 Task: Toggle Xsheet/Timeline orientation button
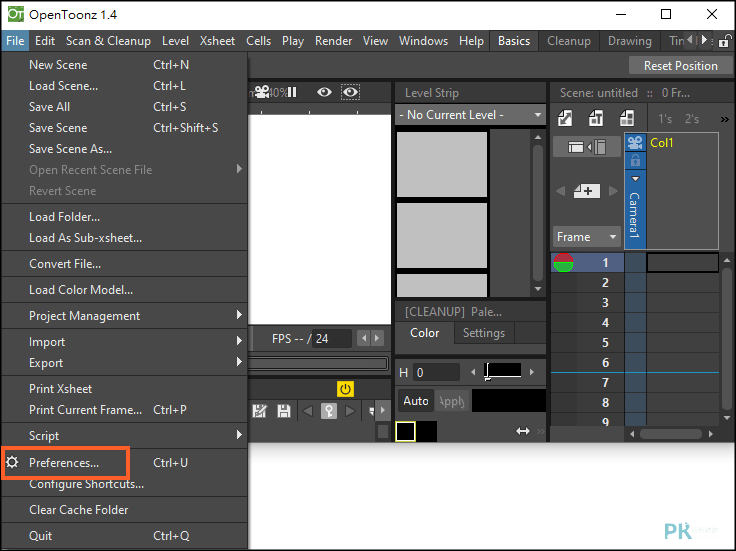[587, 147]
